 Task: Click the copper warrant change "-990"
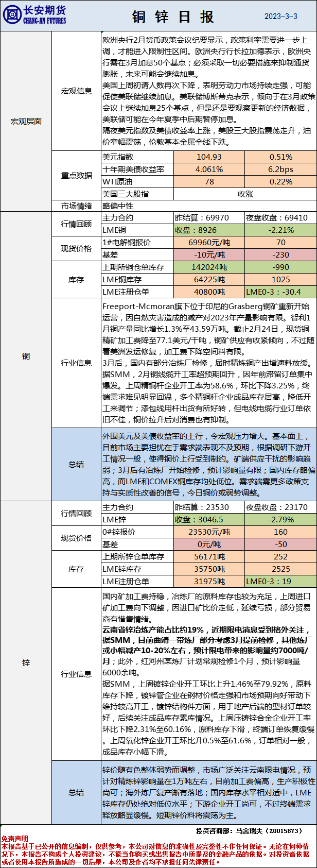tap(280, 267)
